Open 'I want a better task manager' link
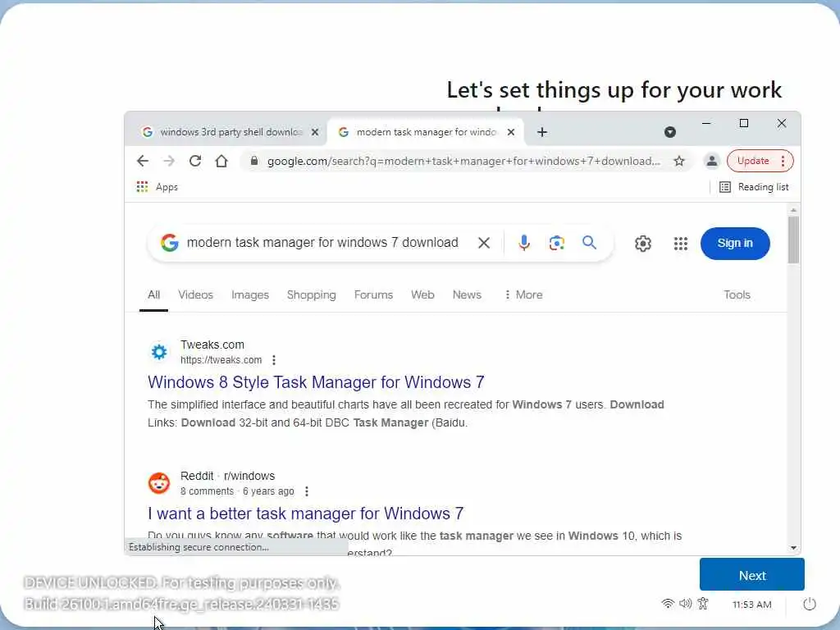 click(x=305, y=514)
